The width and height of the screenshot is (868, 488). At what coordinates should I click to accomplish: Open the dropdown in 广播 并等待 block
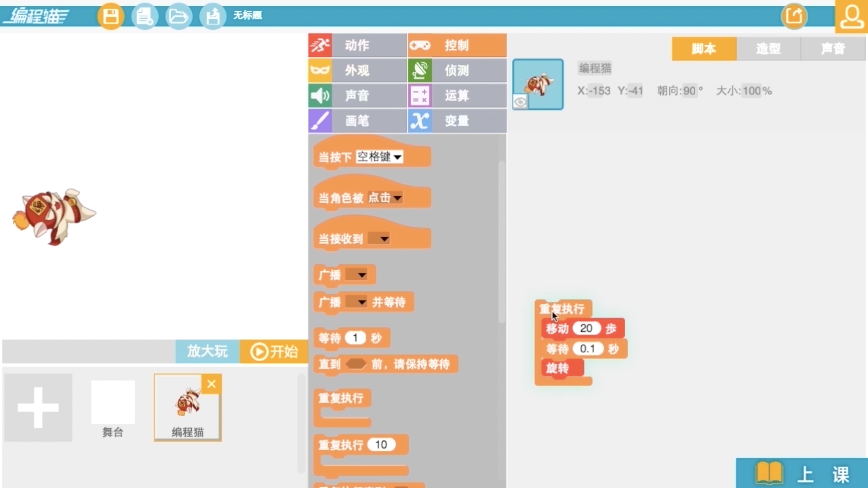tap(356, 302)
